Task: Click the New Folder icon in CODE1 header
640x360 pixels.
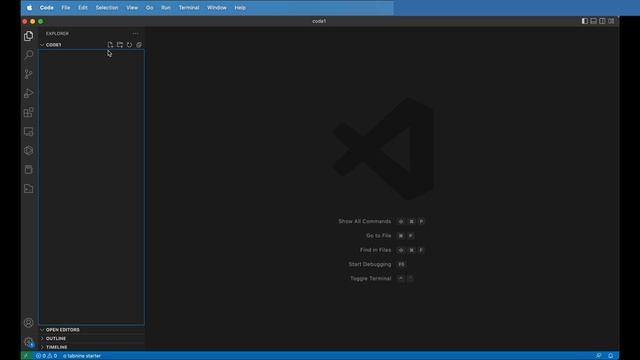Action: click(x=120, y=45)
